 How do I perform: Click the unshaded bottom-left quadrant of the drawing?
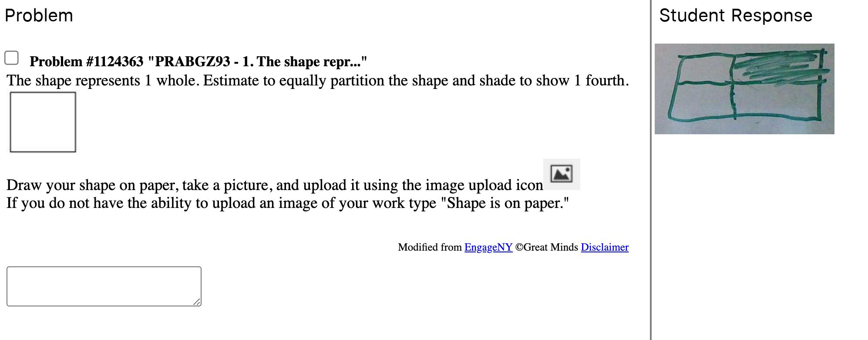click(x=702, y=100)
